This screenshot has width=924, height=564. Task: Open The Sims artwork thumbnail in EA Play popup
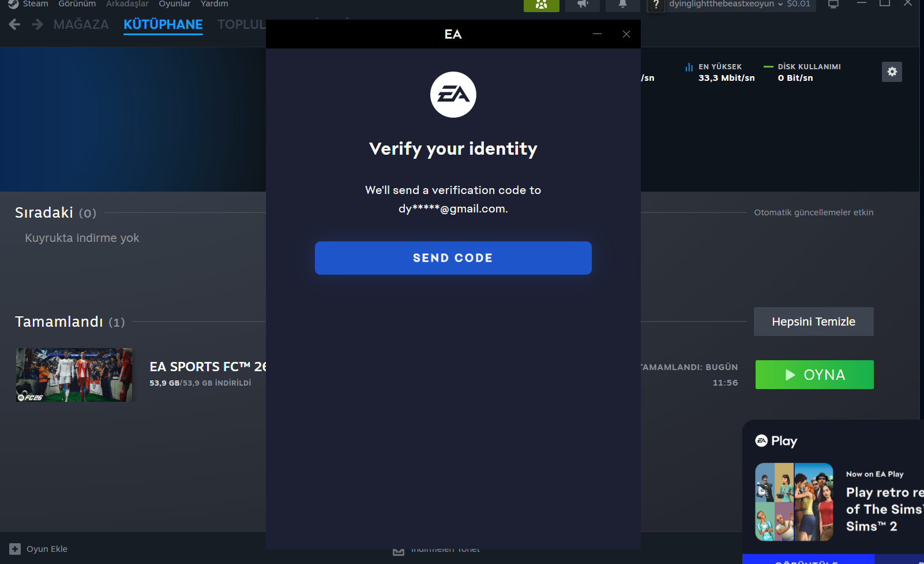[x=794, y=502]
